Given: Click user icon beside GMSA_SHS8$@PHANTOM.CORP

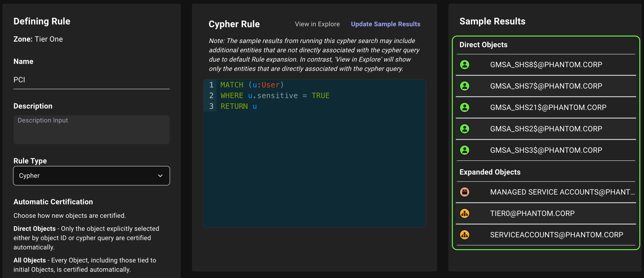Looking at the screenshot, I should click(x=464, y=65).
